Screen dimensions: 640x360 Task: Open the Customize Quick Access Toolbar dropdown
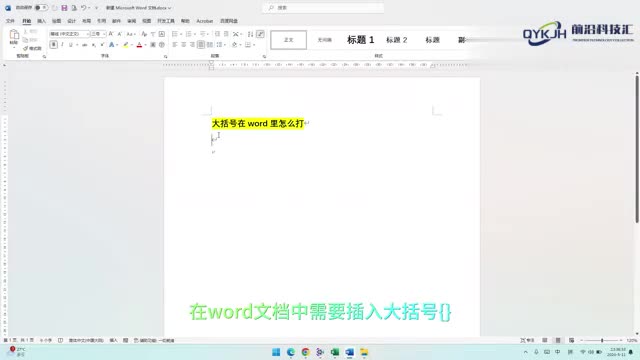[x=97, y=8]
